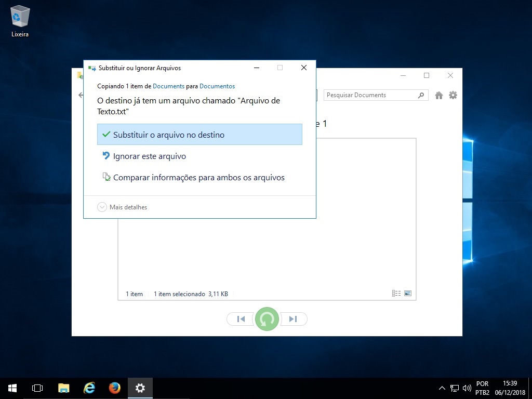Image resolution: width=532 pixels, height=399 pixels.
Task: Go to the home icon
Action: (439, 95)
